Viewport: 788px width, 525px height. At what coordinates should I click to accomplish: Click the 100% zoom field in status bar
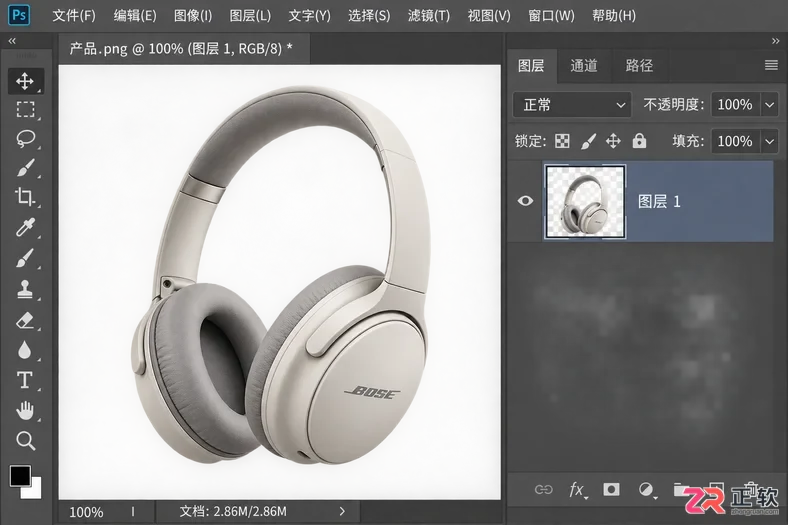(x=86, y=512)
